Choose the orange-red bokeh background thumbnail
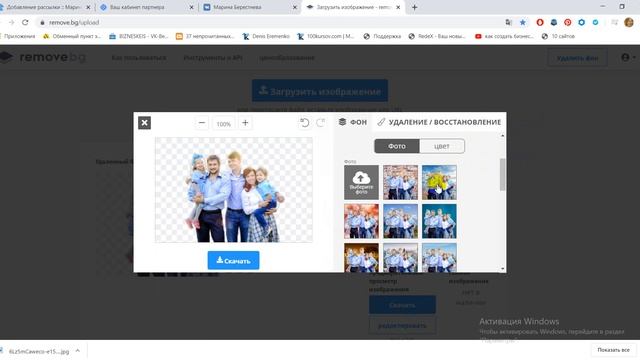640x360 pixels. coord(361,221)
